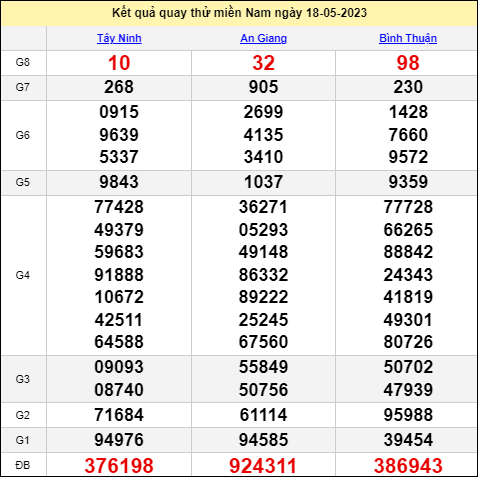Open the An Giang province link
The image size is (478, 477).
[x=264, y=38]
